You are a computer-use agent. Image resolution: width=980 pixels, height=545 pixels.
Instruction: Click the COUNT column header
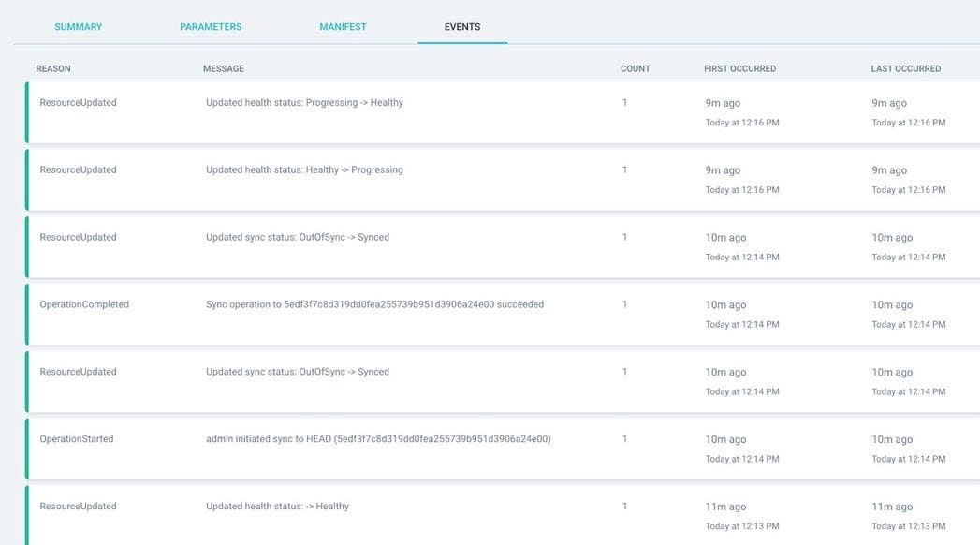[x=635, y=67]
